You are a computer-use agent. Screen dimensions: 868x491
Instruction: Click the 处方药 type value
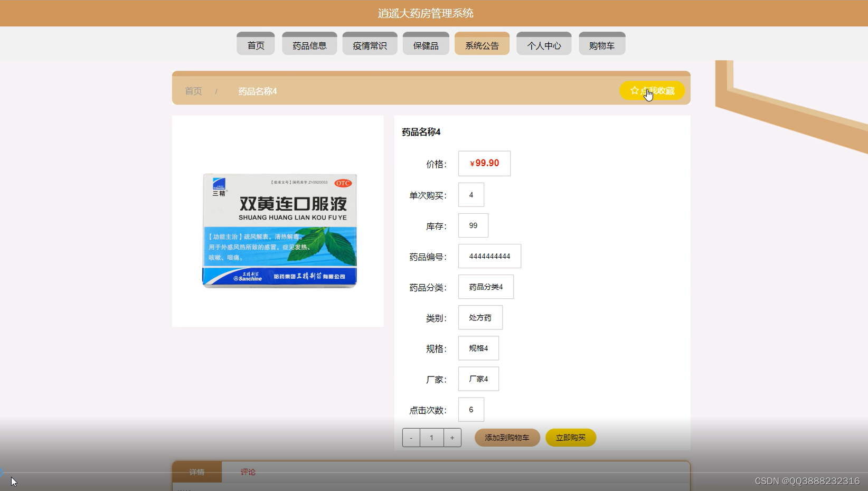pyautogui.click(x=480, y=317)
